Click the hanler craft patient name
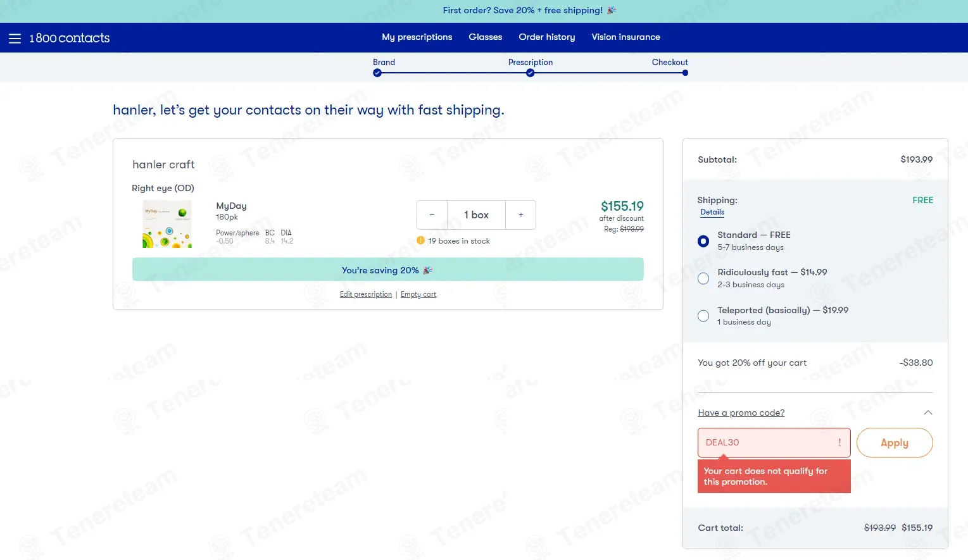 click(x=163, y=165)
